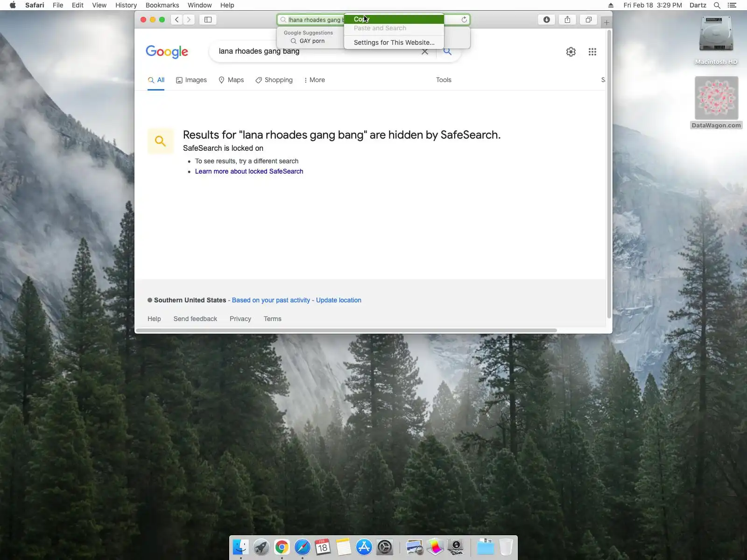The image size is (747, 560).
Task: Select the Macintosh HD desktop drive
Action: [716, 40]
